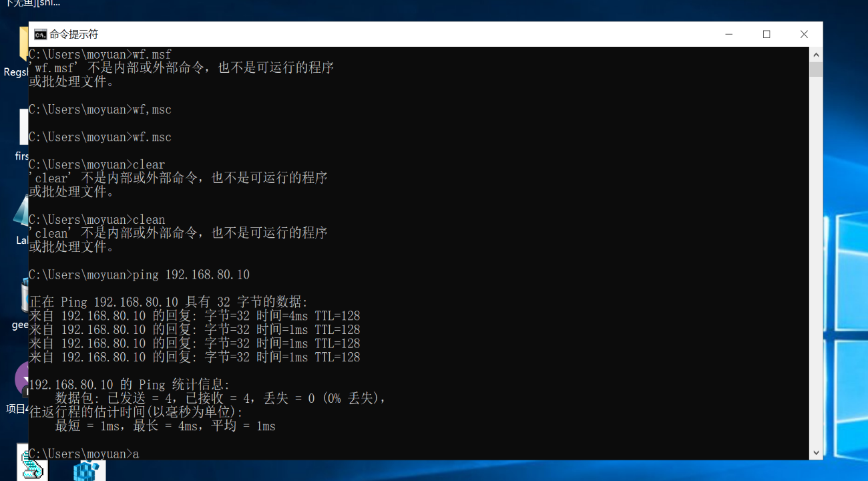The image size is (868, 481).
Task: Click the 'wf.msf' command line
Action: [x=100, y=54]
